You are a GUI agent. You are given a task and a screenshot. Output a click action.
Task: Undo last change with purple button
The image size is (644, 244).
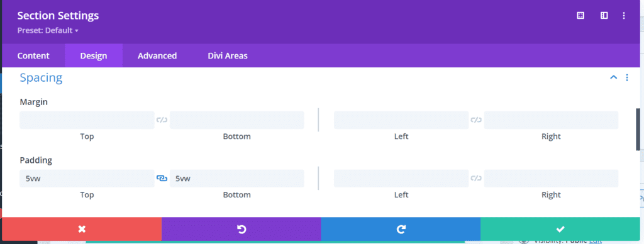241,229
